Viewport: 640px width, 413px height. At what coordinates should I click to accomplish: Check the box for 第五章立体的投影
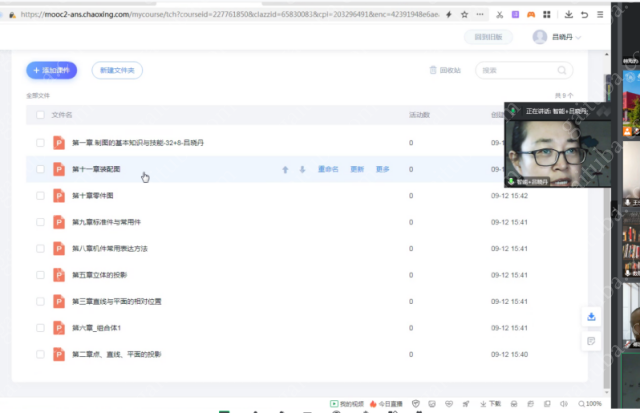(40, 275)
